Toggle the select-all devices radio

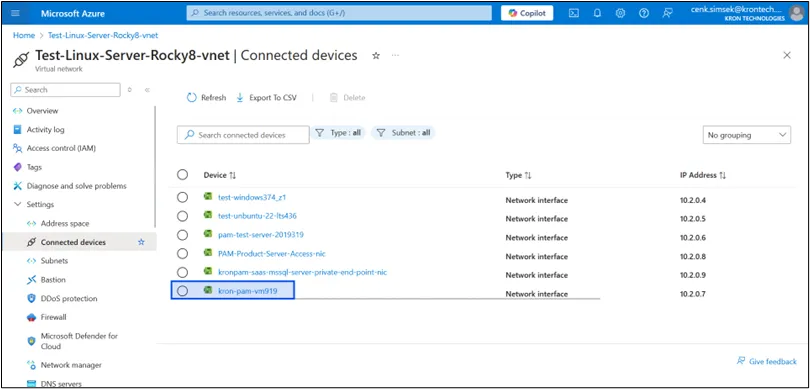[182, 175]
